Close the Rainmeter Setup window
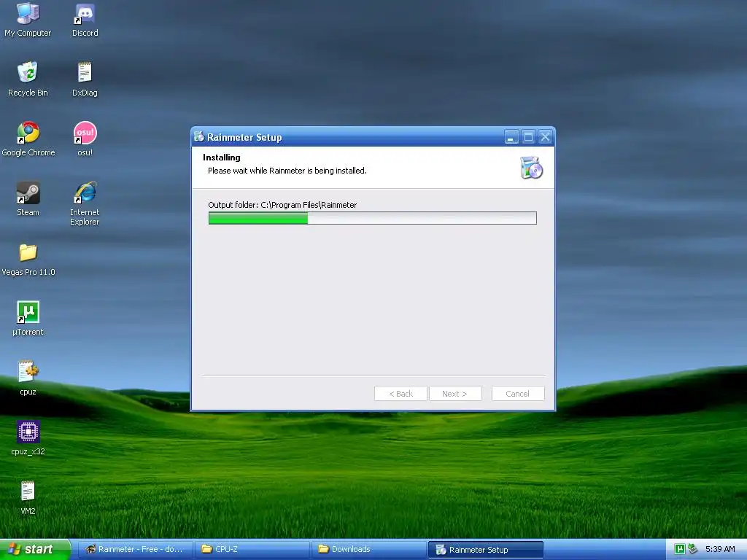 pyautogui.click(x=545, y=137)
